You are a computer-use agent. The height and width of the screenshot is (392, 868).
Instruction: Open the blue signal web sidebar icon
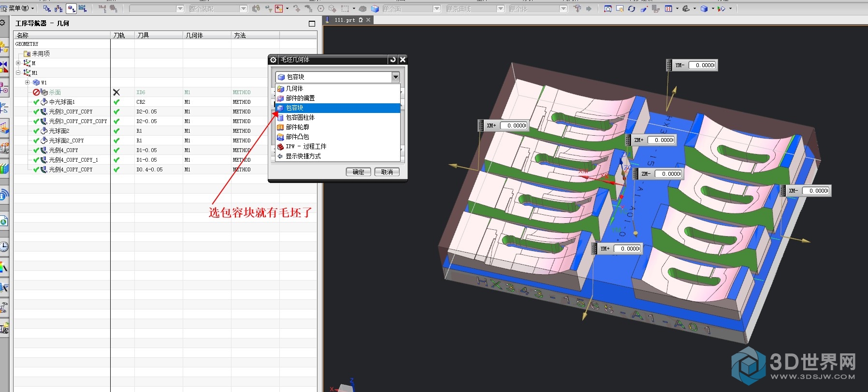(x=4, y=195)
